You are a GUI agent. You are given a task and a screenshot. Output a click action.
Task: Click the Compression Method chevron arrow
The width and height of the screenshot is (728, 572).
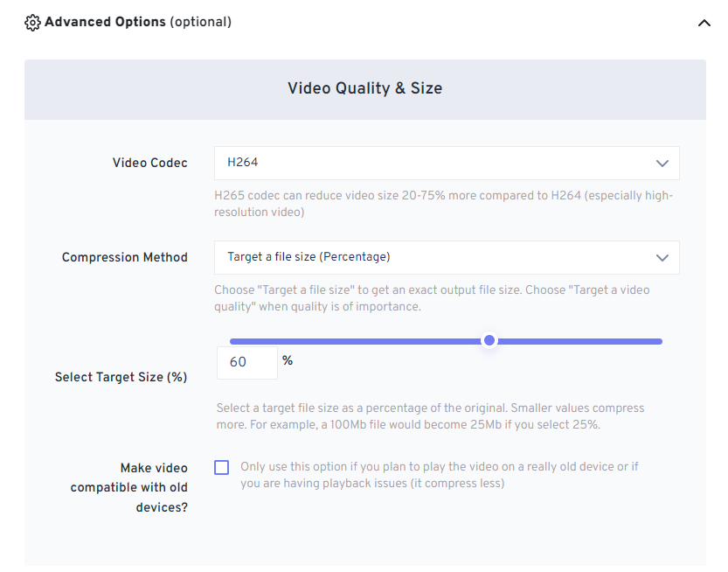(662, 258)
